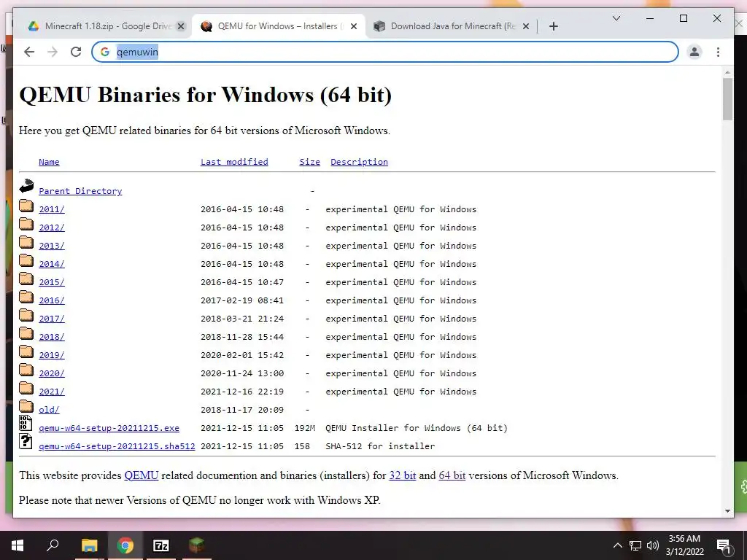747x560 pixels.
Task: Click the binary file icon beside the .exe
Action: pos(26,423)
